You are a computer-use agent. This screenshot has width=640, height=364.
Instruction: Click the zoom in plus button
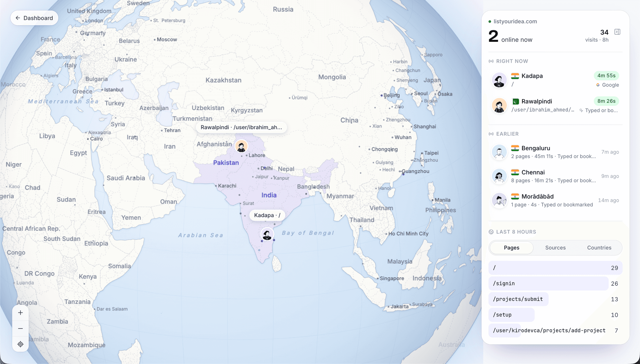[21, 313]
